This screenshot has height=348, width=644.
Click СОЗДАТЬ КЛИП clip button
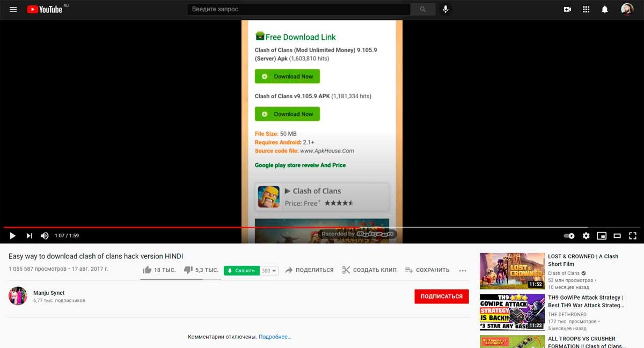(369, 270)
